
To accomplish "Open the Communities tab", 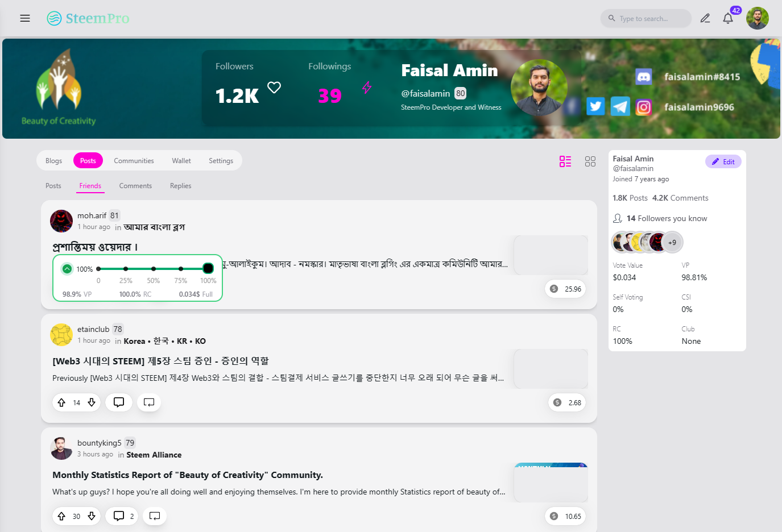I will tap(134, 161).
